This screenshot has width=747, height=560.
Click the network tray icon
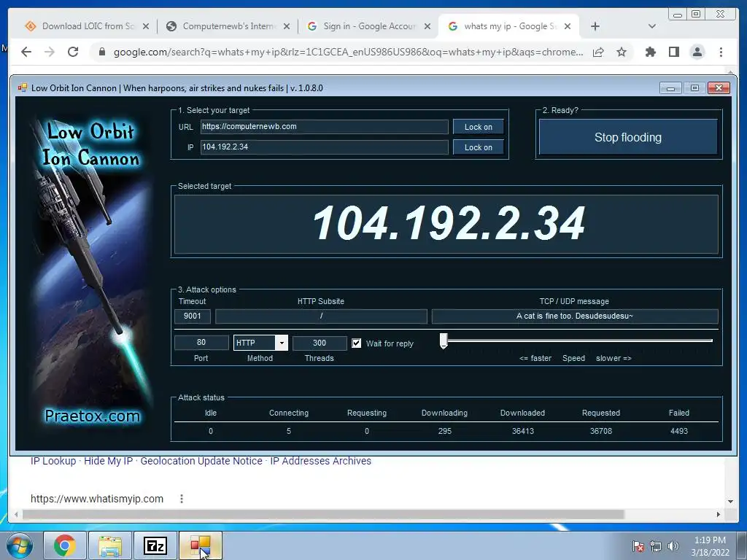pos(656,546)
